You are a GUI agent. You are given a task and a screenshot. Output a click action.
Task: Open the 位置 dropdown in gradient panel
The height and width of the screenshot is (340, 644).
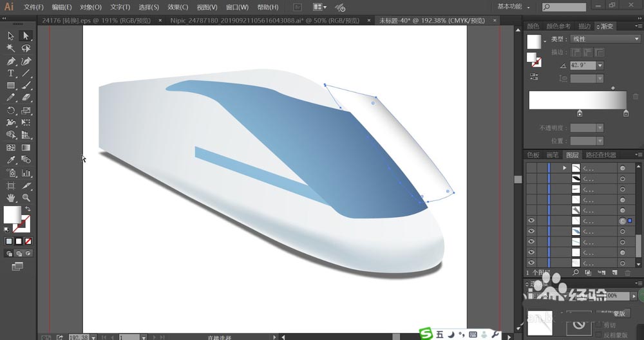tap(600, 141)
